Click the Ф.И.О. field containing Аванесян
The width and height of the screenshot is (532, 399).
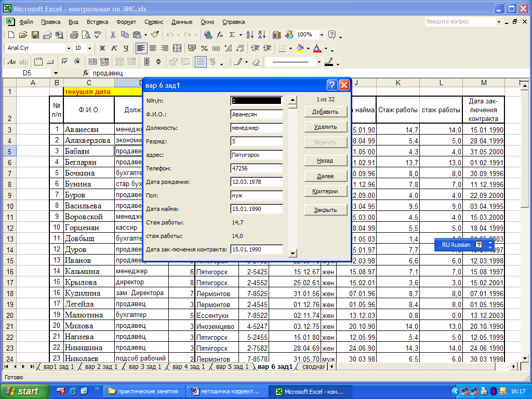[x=257, y=114]
